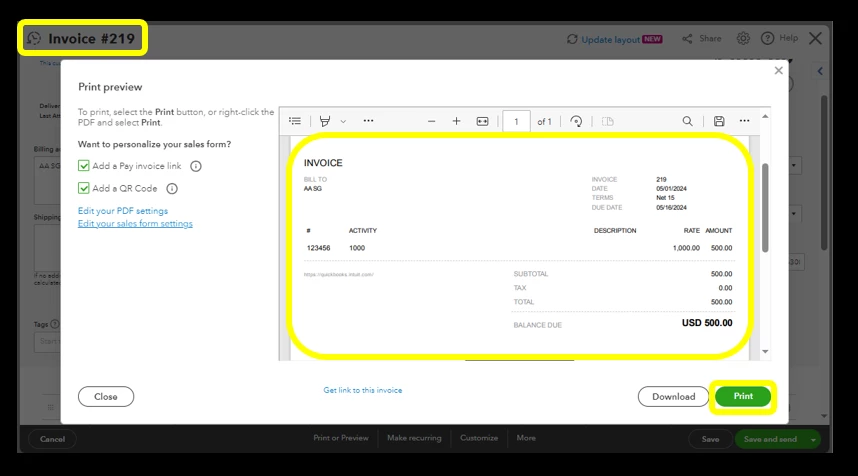This screenshot has height=476, width=858.
Task: Open the PDF search magnifier icon
Action: [687, 121]
